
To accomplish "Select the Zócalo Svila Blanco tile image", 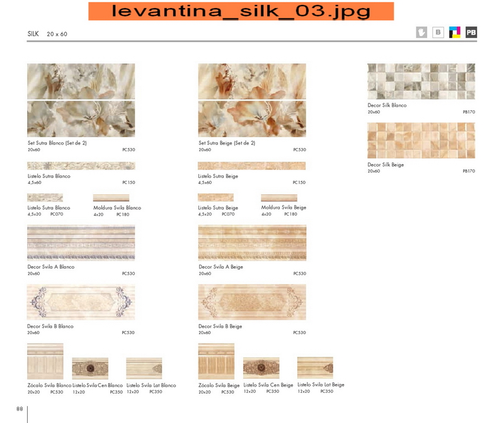I will tap(45, 361).
